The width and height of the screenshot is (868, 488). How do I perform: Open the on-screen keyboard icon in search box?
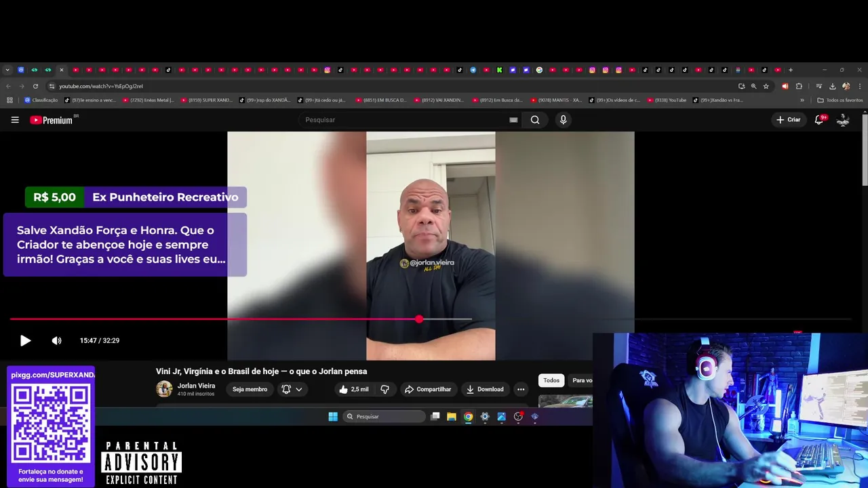click(x=513, y=120)
